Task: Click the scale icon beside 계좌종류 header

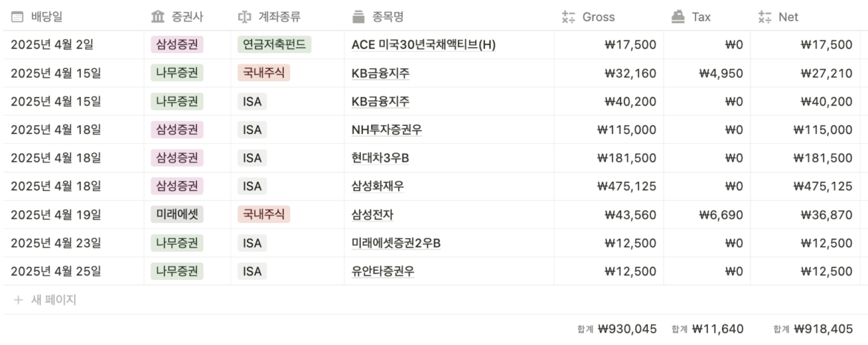Action: tap(244, 17)
